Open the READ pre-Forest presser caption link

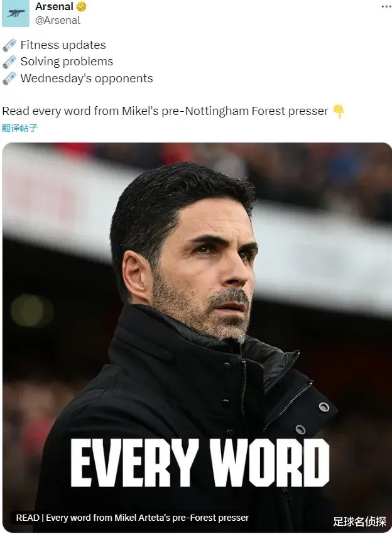tap(132, 518)
